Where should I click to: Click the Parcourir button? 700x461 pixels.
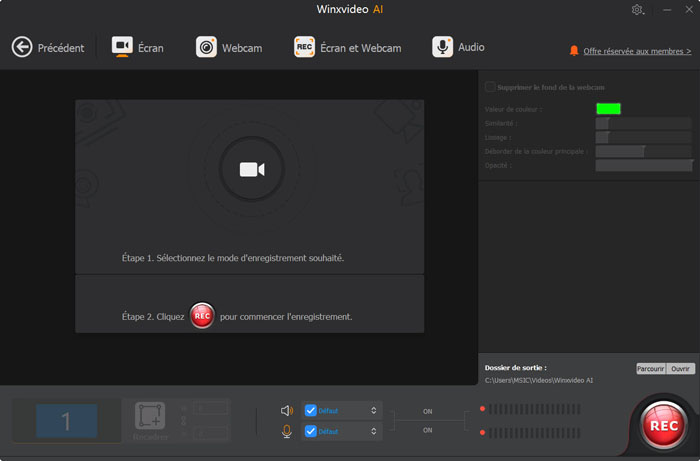click(650, 369)
